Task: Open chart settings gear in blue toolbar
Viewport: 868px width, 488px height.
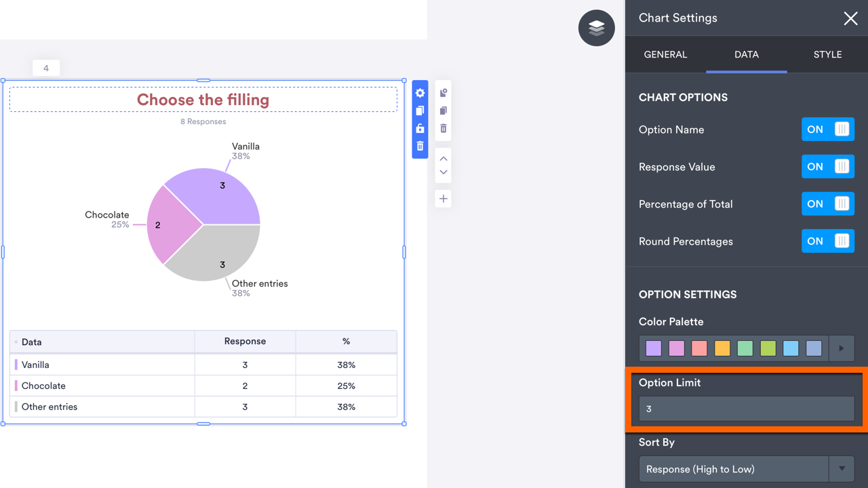Action: pos(420,93)
